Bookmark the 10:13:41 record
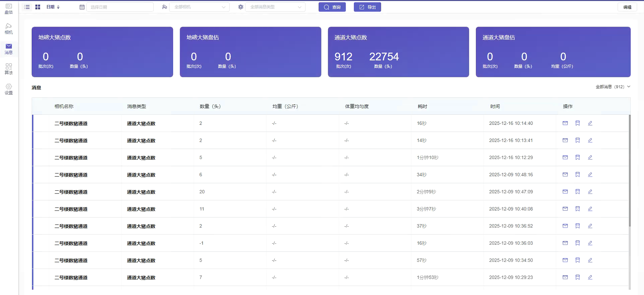Screen dimensions: 644x295 point(577,140)
